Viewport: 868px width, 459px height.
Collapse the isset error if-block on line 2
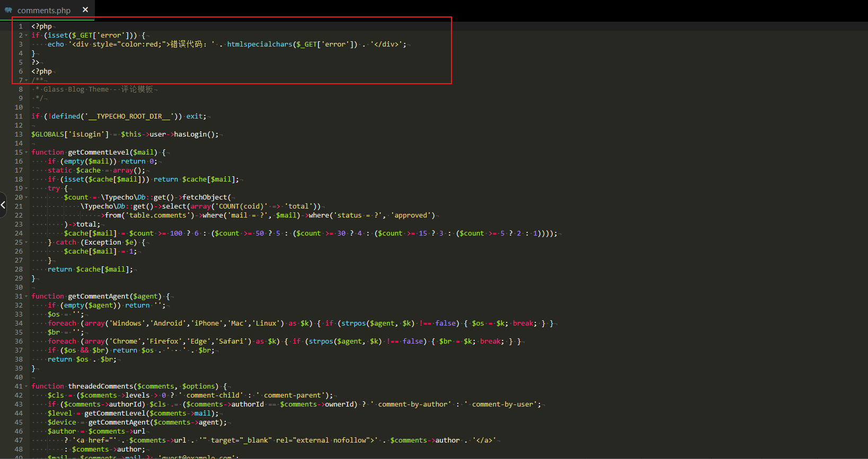tap(26, 35)
